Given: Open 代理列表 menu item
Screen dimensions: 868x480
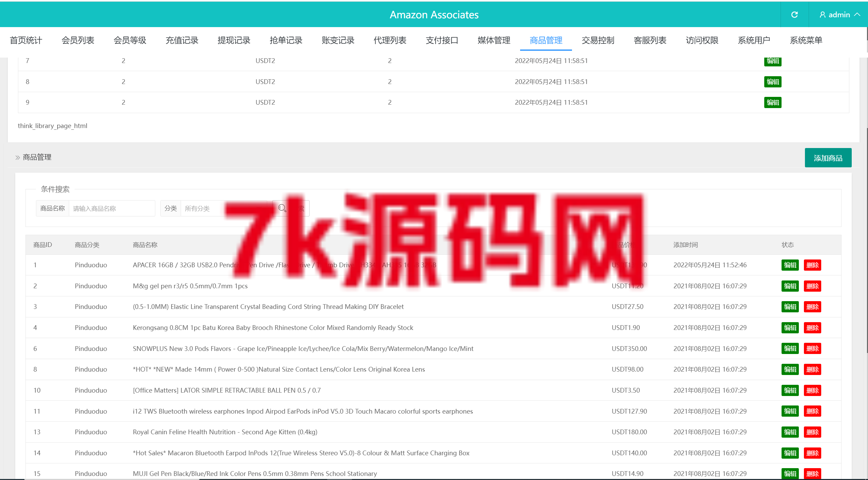Looking at the screenshot, I should 390,40.
